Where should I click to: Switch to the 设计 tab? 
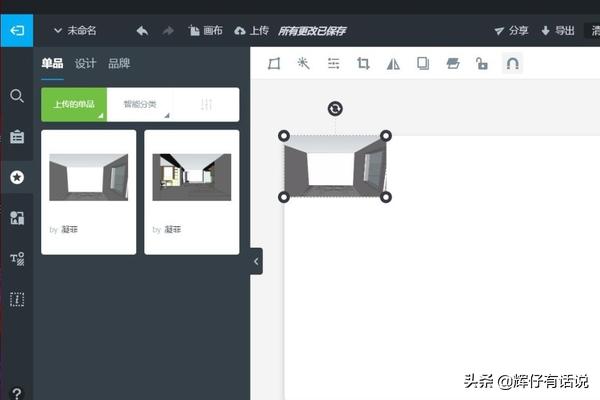point(85,64)
